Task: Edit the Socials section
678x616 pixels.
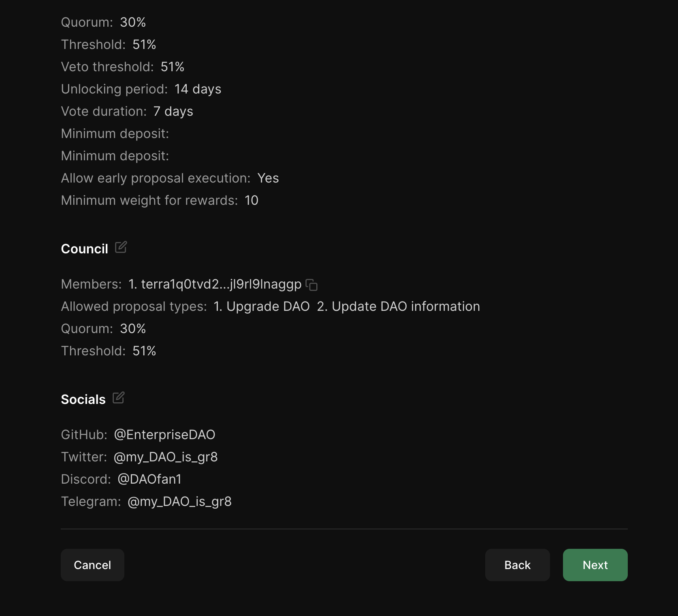Action: coord(118,398)
